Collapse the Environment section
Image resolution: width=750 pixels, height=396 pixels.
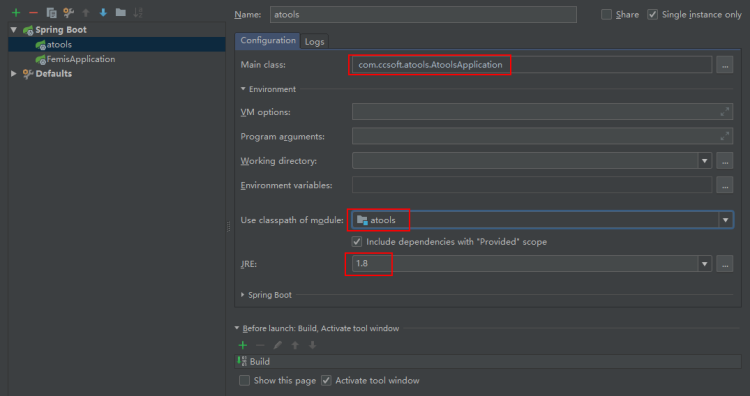(243, 89)
